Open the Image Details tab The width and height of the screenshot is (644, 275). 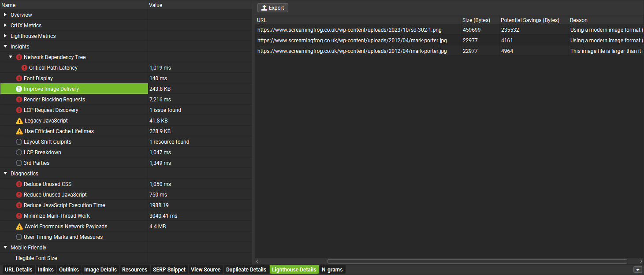tap(101, 270)
